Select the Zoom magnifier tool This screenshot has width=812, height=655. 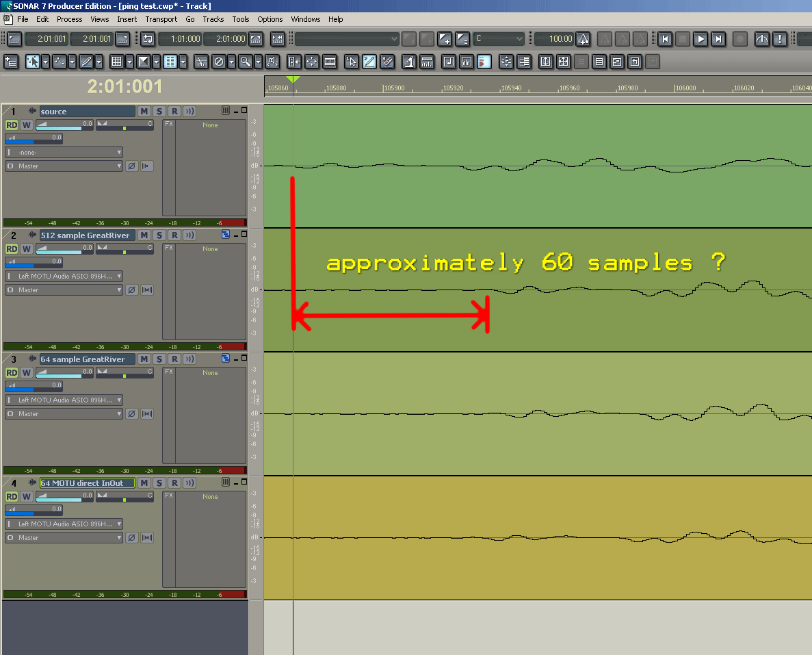tap(244, 62)
